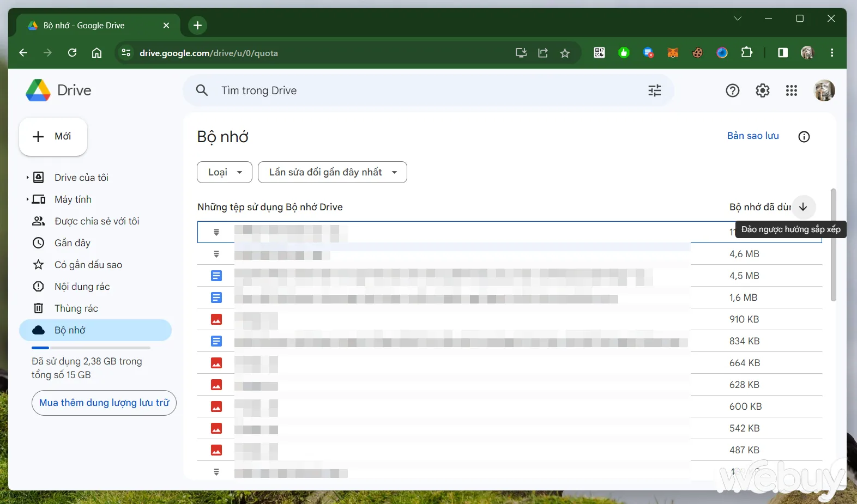Click the storage info icon beside Bản sao lưu

click(804, 137)
